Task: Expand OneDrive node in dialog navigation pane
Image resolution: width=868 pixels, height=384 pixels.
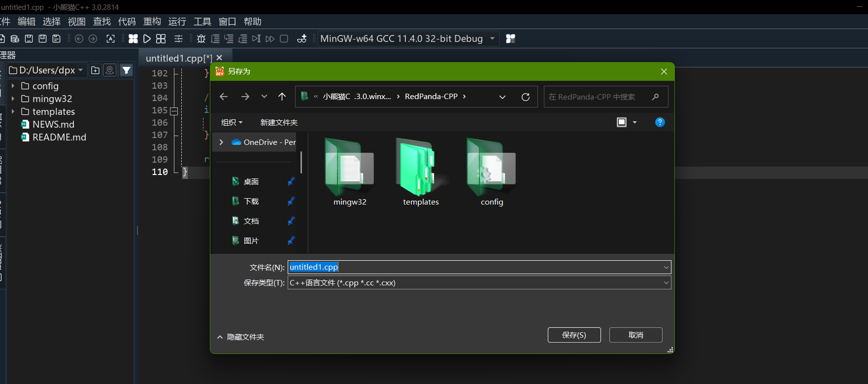Action: click(x=221, y=142)
